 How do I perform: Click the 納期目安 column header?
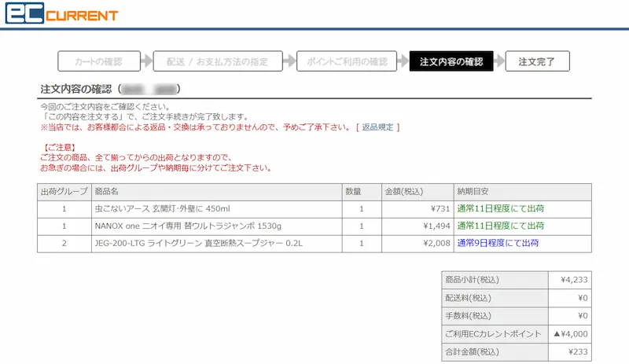click(523, 192)
